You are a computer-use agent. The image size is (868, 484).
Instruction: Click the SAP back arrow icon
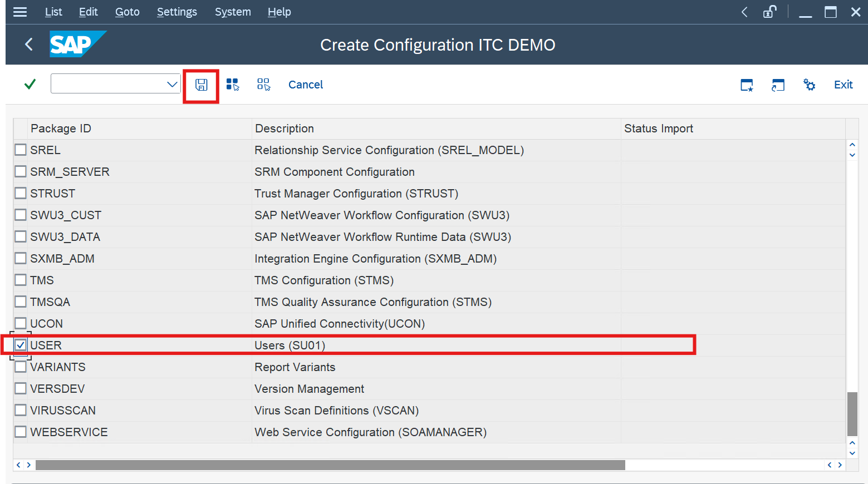(29, 45)
